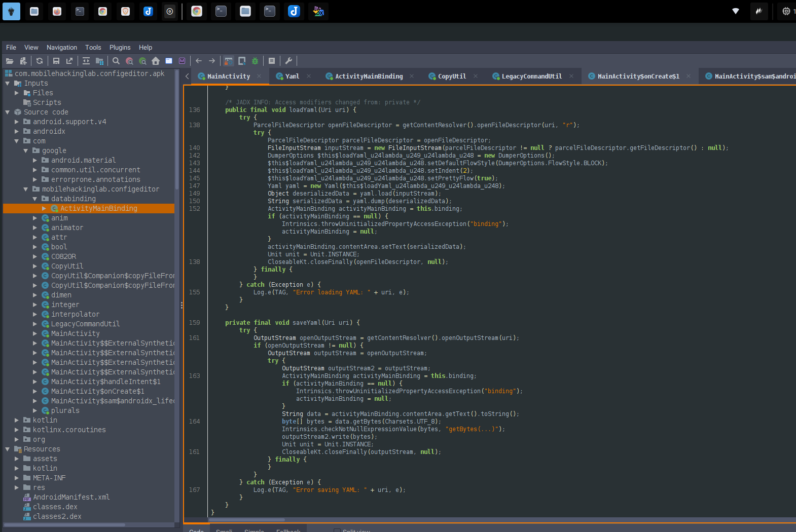This screenshot has width=796, height=532.
Task: Open Comment search icon with green circle
Action: 142,61
